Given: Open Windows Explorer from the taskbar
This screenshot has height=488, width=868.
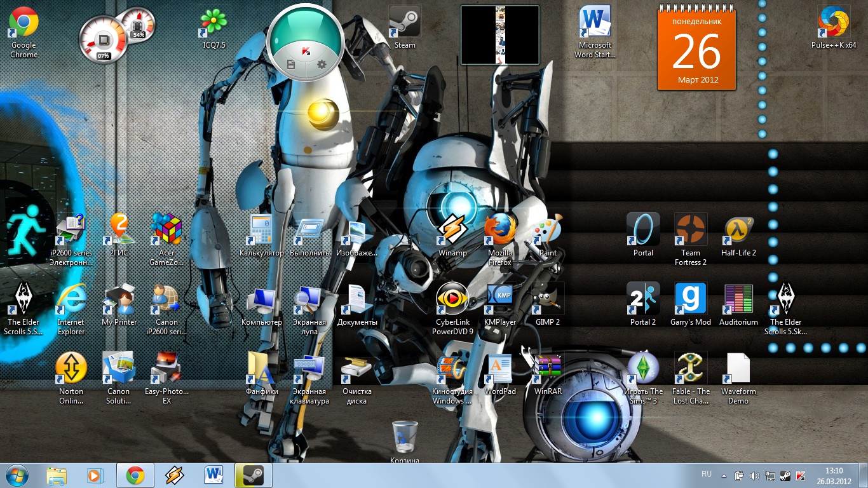Looking at the screenshot, I should (x=57, y=475).
